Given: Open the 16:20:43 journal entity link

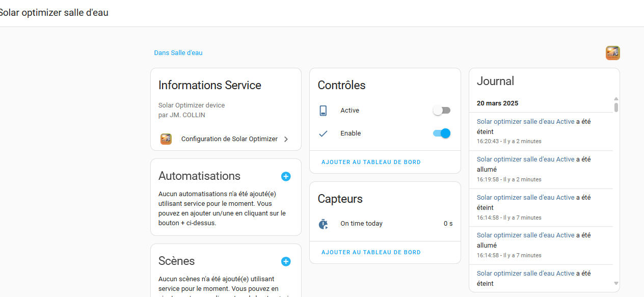Looking at the screenshot, I should (x=525, y=122).
